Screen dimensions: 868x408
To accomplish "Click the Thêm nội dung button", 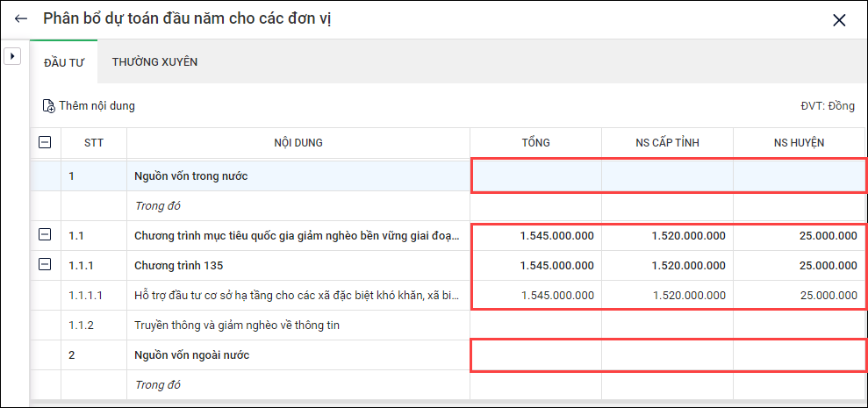I will click(96, 106).
